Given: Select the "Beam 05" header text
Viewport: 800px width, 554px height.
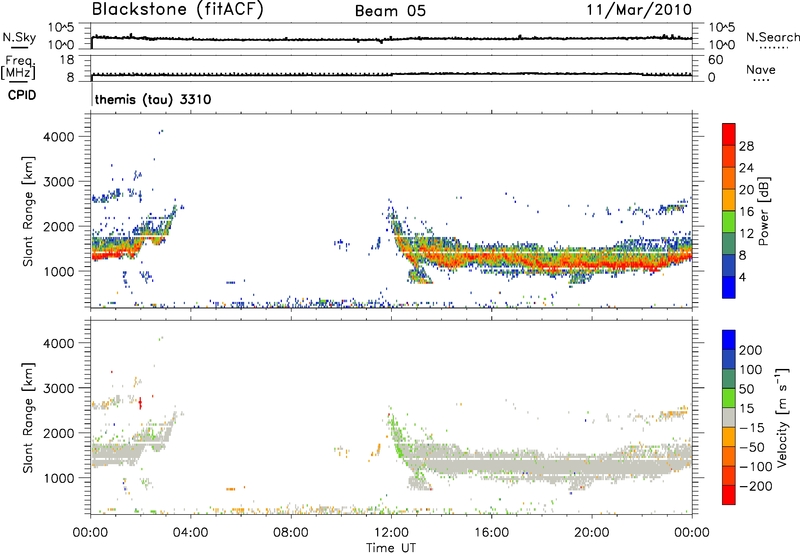Looking at the screenshot, I should 390,11.
